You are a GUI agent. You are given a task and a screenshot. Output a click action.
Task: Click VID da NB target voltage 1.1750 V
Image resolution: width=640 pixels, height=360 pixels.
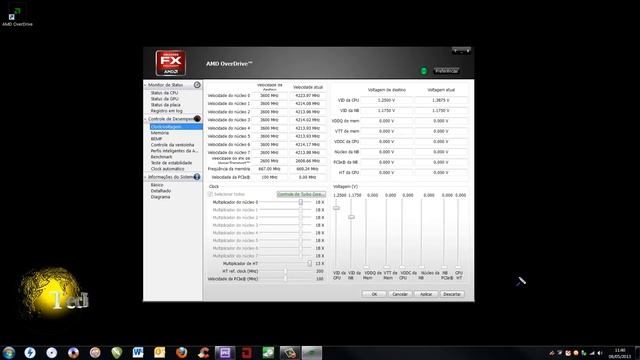(386, 111)
